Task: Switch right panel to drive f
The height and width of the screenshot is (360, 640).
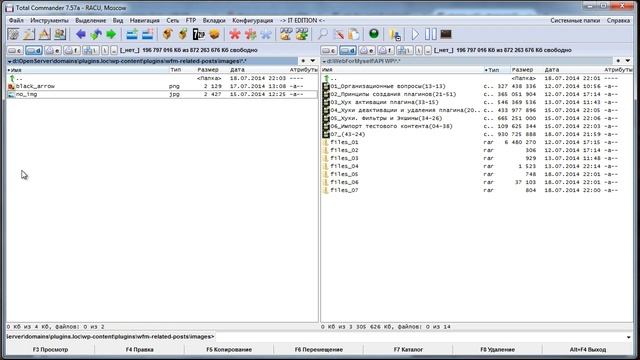Action: (x=385, y=50)
